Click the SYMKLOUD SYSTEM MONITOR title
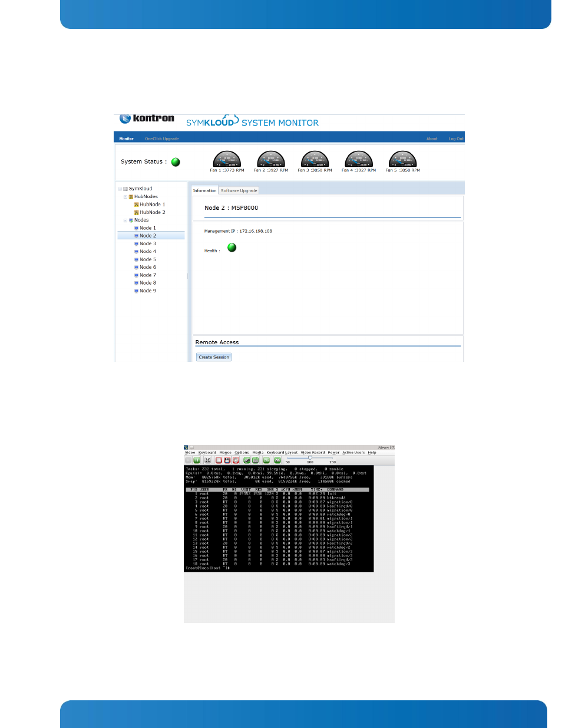Image resolution: width=562 pixels, height=728 pixels. (x=252, y=123)
